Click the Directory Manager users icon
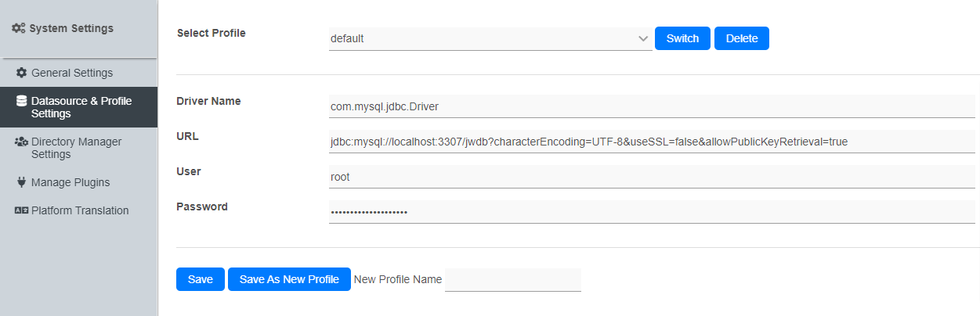Viewport: 980px width, 316px height. coord(22,142)
